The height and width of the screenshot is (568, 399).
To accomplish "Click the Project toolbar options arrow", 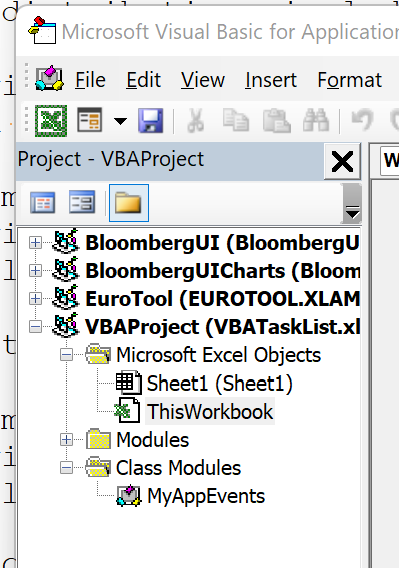I will click(x=352, y=203).
